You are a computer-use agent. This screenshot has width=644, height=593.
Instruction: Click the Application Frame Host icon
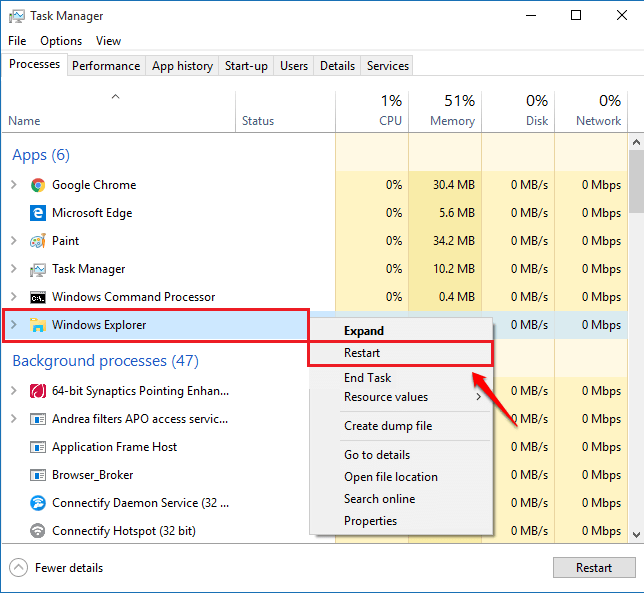click(x=38, y=447)
